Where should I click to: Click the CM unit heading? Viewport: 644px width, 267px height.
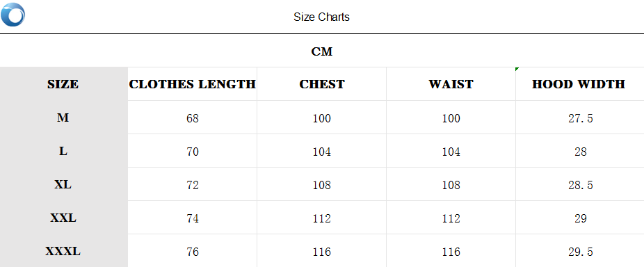click(x=321, y=51)
